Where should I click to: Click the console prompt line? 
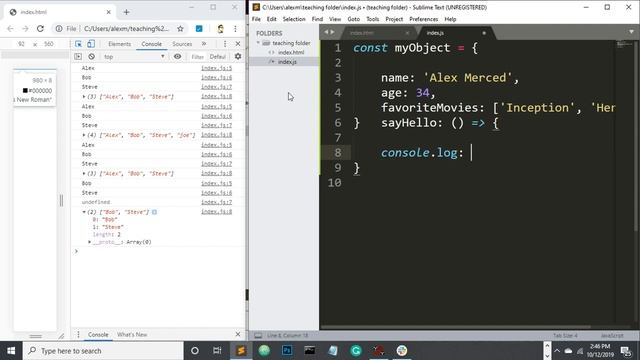[x=158, y=251]
